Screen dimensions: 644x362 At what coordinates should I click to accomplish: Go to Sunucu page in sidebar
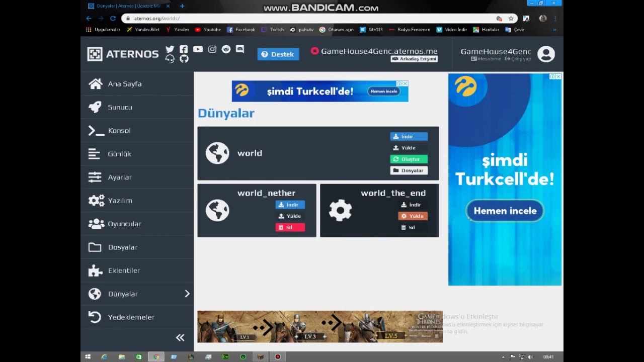tap(137, 107)
